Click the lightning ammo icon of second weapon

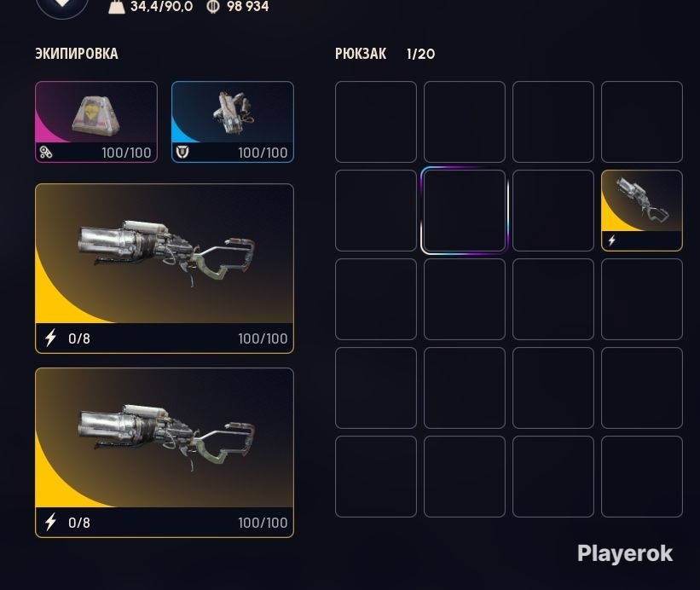coord(51,522)
